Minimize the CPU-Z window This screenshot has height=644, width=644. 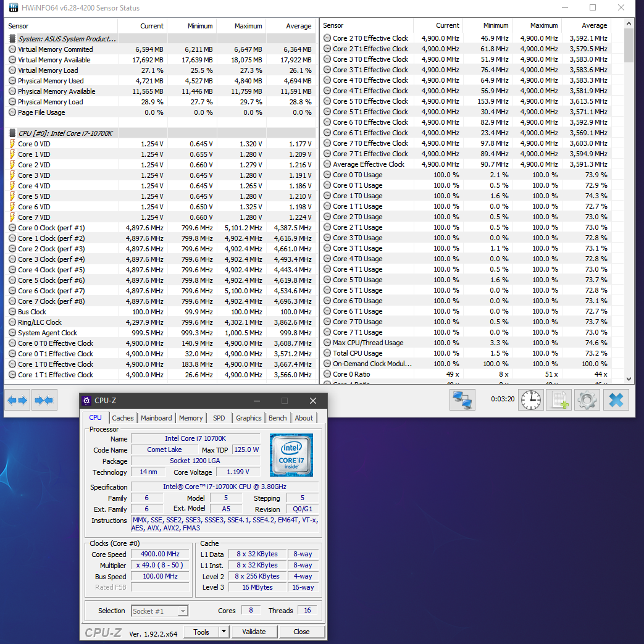257,401
